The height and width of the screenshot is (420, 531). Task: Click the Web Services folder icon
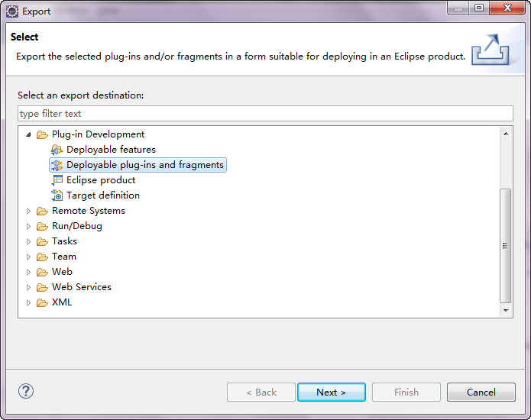coord(43,287)
